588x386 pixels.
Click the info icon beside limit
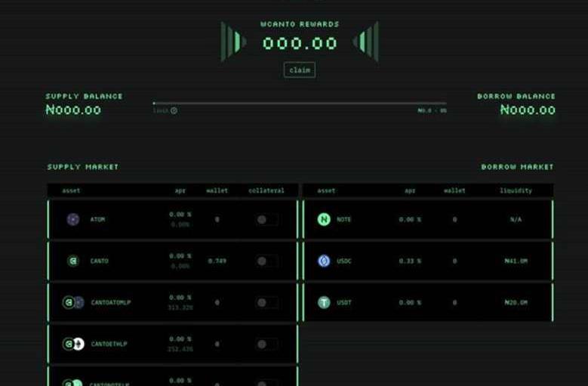174,111
